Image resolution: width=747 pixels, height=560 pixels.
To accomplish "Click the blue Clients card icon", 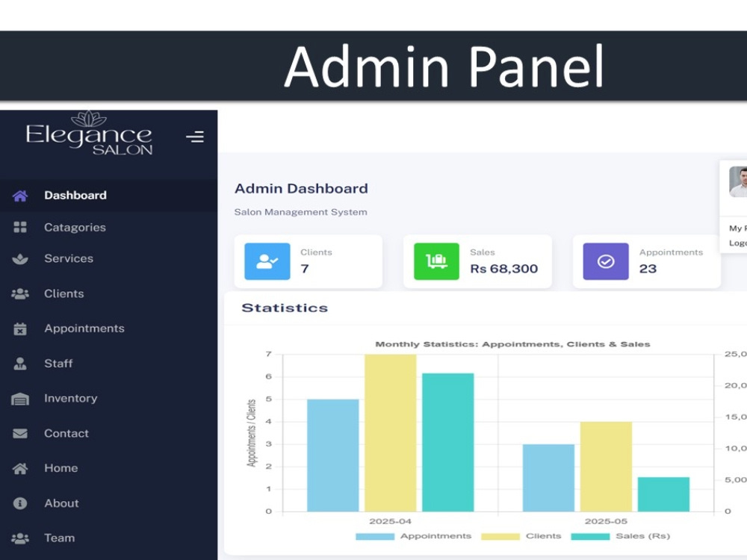I will [267, 261].
